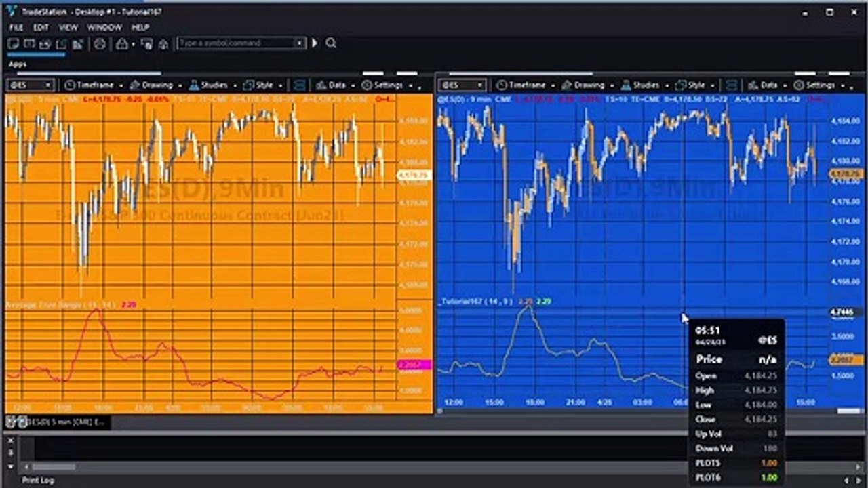Click Studies flask icon in blue chart
The image size is (868, 488).
pos(626,85)
